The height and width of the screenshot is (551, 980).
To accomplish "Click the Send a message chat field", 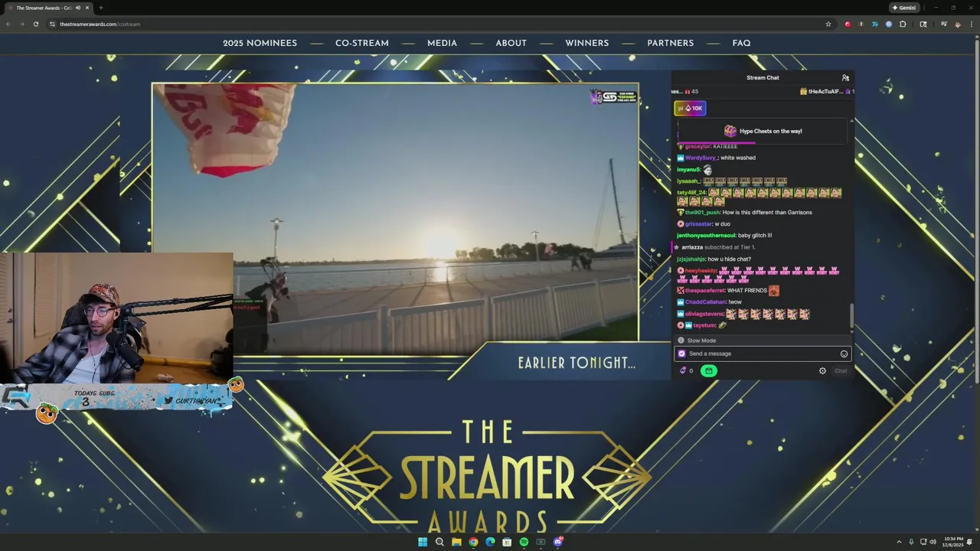I will [x=763, y=354].
